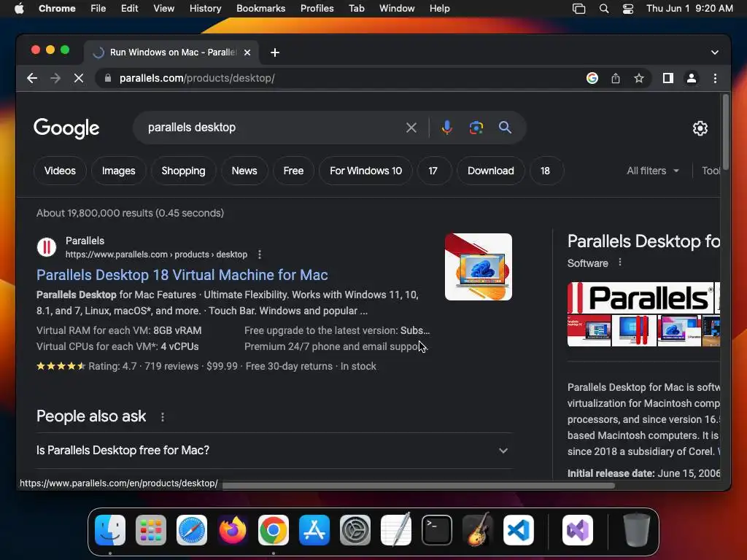Screen dimensions: 747x560
Task: Open Launchpad from the Dock
Action: (x=151, y=530)
